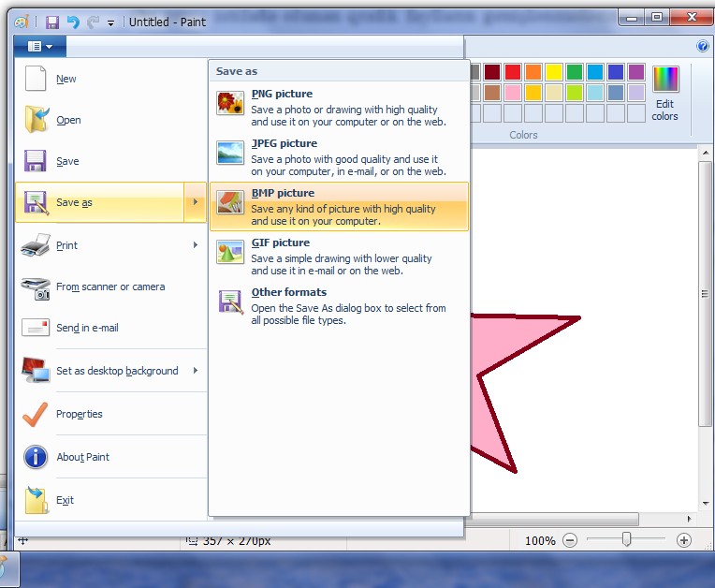Save as GIF picture
Viewport: 715px width, 588px height.
pos(339,257)
